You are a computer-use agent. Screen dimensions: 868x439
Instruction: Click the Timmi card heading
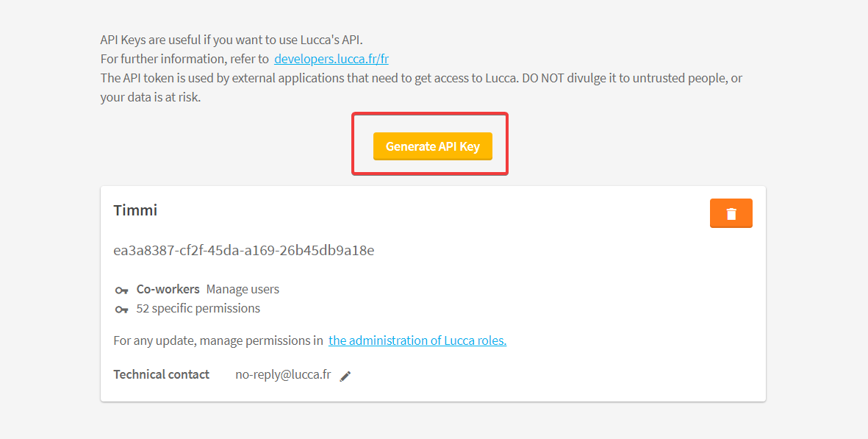tap(135, 210)
